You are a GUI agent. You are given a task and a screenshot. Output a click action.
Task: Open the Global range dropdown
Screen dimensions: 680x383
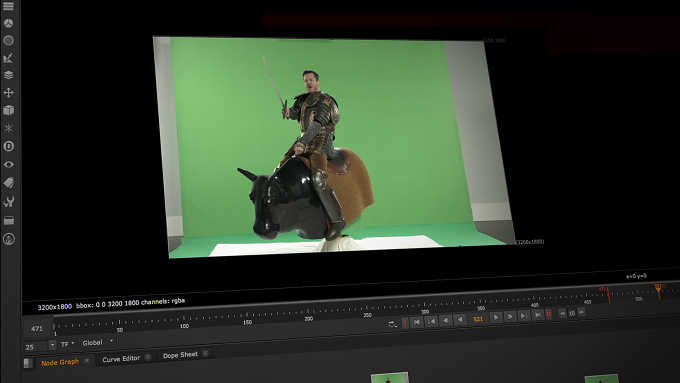coord(98,343)
